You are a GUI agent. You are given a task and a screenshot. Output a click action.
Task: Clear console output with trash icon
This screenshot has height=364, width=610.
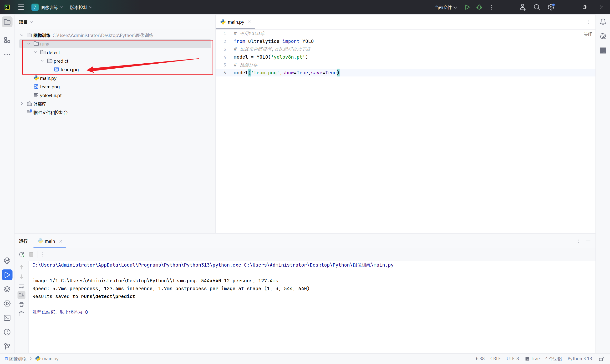coord(22,314)
